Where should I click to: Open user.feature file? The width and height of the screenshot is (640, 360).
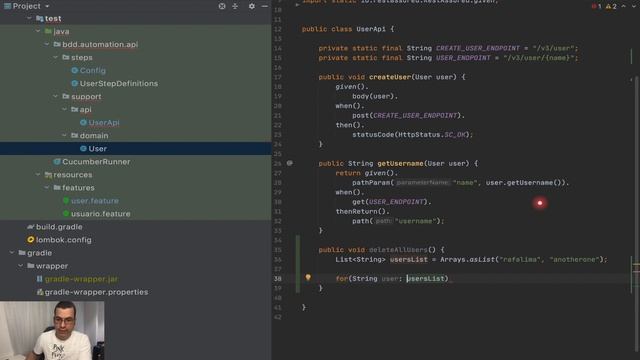[95, 201]
